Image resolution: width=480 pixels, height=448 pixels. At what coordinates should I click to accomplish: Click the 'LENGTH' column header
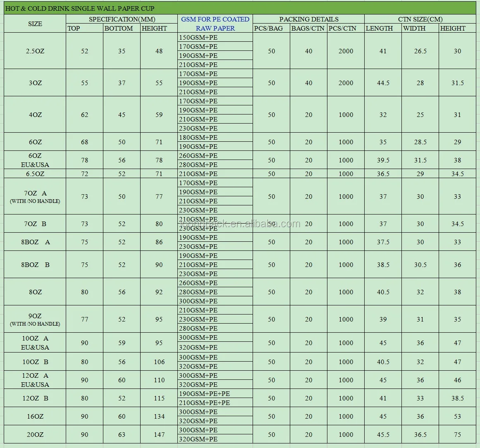[x=383, y=28]
